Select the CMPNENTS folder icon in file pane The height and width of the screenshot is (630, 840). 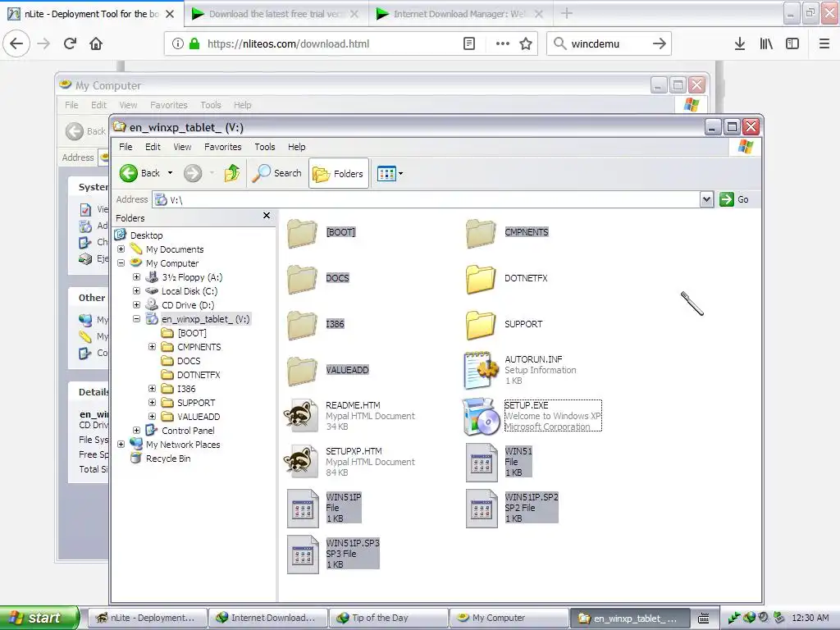(x=481, y=233)
